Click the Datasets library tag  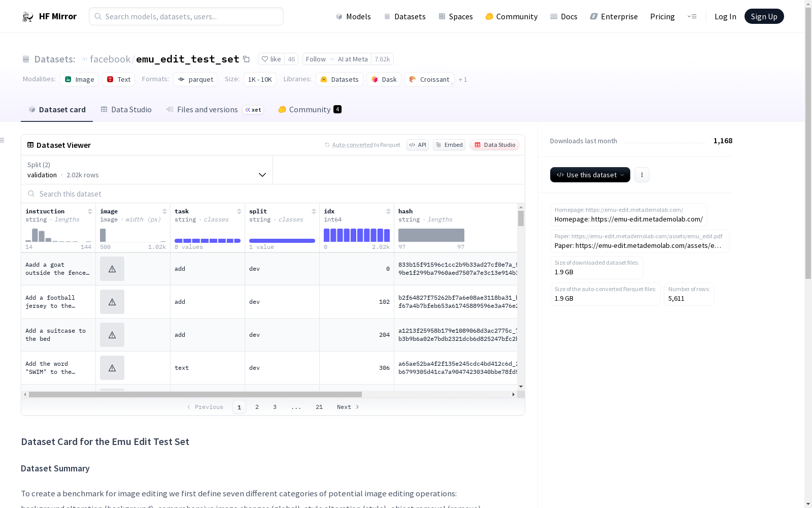[339, 79]
